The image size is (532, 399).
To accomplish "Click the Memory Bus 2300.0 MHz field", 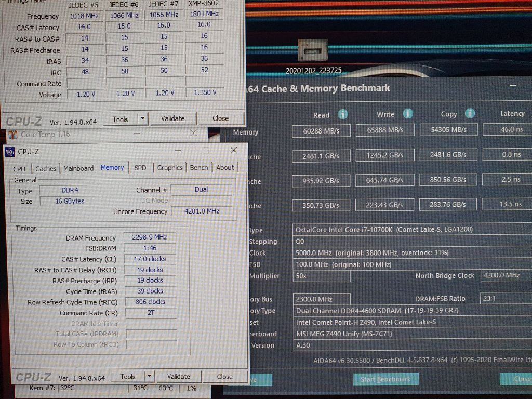I will 322,299.
